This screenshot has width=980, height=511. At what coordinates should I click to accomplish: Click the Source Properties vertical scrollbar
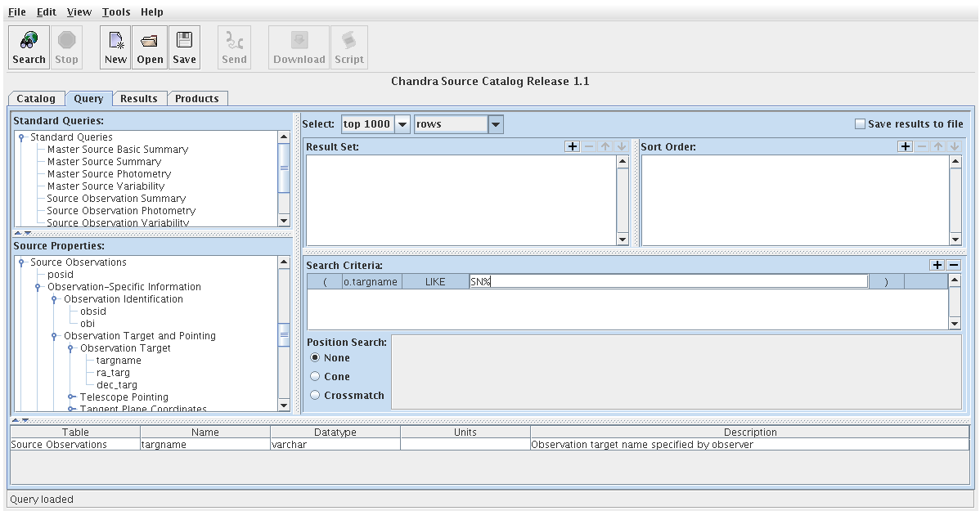(284, 333)
